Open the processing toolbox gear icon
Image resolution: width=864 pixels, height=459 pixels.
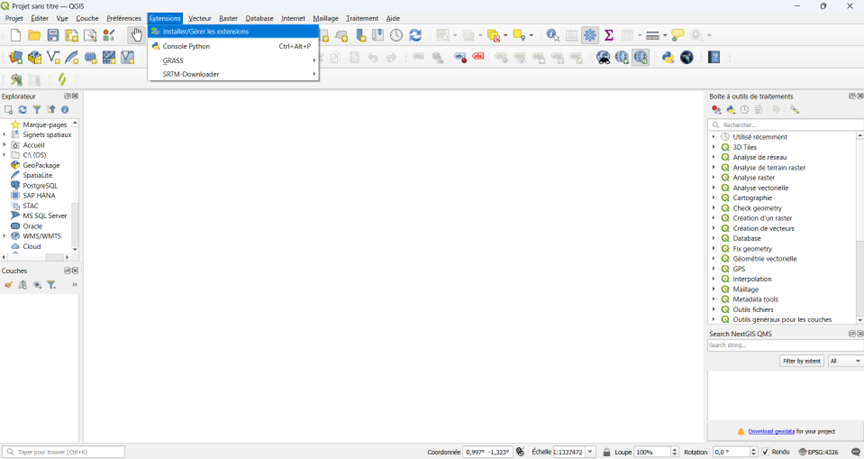(590, 36)
